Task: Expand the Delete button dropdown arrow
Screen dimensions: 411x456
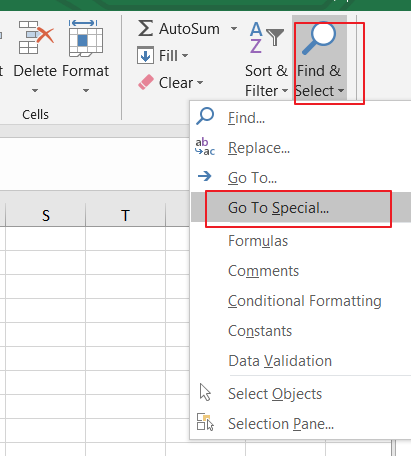Action: pos(35,90)
